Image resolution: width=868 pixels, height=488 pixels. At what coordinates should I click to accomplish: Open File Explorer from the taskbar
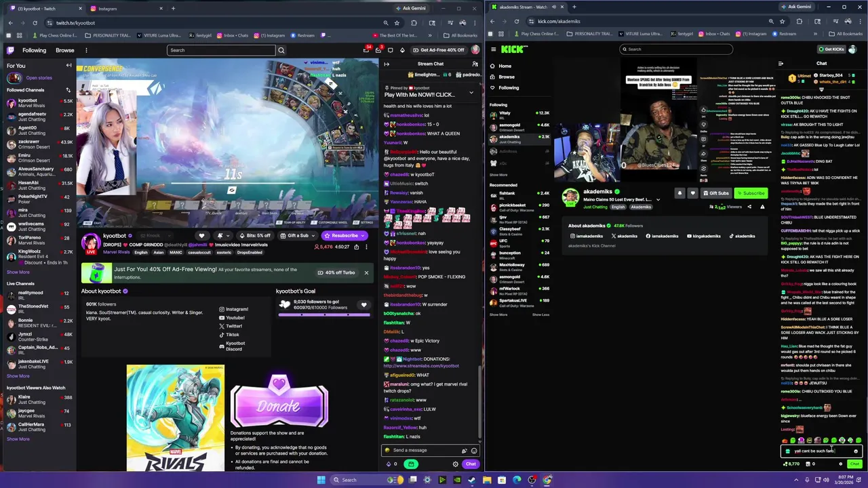pyautogui.click(x=487, y=480)
